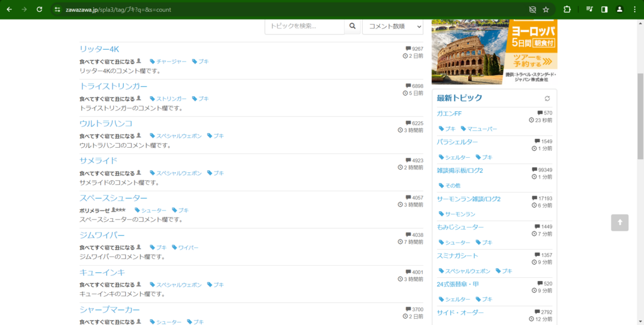Click スペシャルウェポン tag under ウルトラハンコ

point(176,136)
